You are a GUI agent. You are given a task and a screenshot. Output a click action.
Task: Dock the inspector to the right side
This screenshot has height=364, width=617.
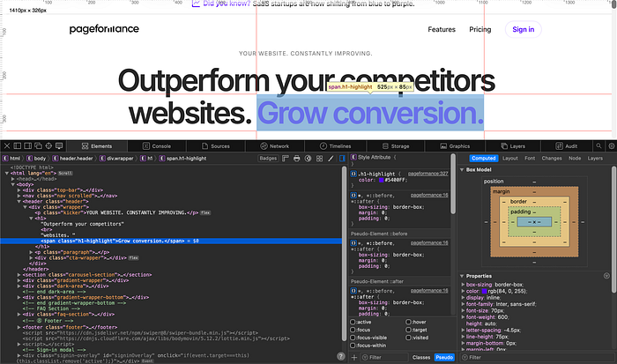pyautogui.click(x=28, y=146)
